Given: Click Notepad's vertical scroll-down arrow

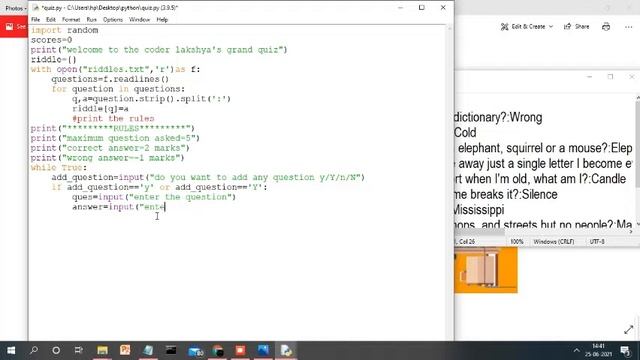Looking at the screenshot, I should click(638, 224).
